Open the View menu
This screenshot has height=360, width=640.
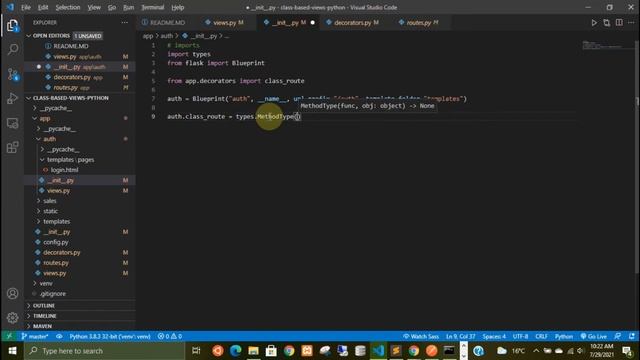click(x=94, y=7)
